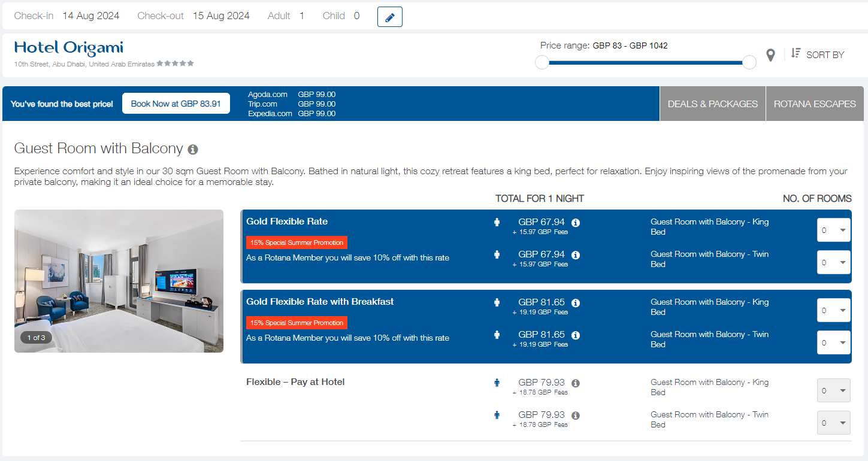Click the blue price range slider track
The width and height of the screenshot is (868, 461).
pos(646,62)
